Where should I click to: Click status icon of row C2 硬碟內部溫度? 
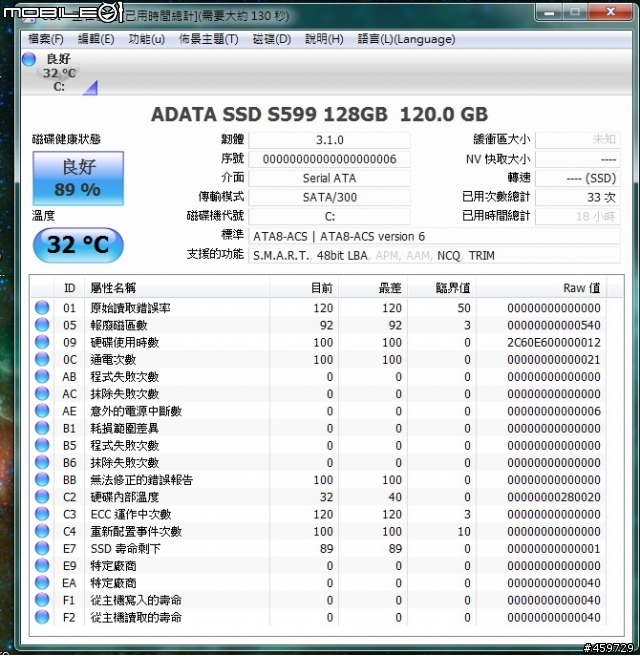pyautogui.click(x=42, y=496)
